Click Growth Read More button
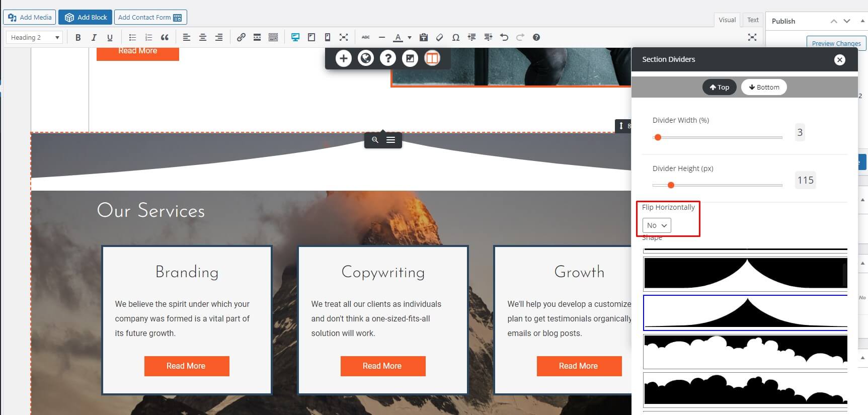Screen dimensions: 868x415 tap(579, 366)
